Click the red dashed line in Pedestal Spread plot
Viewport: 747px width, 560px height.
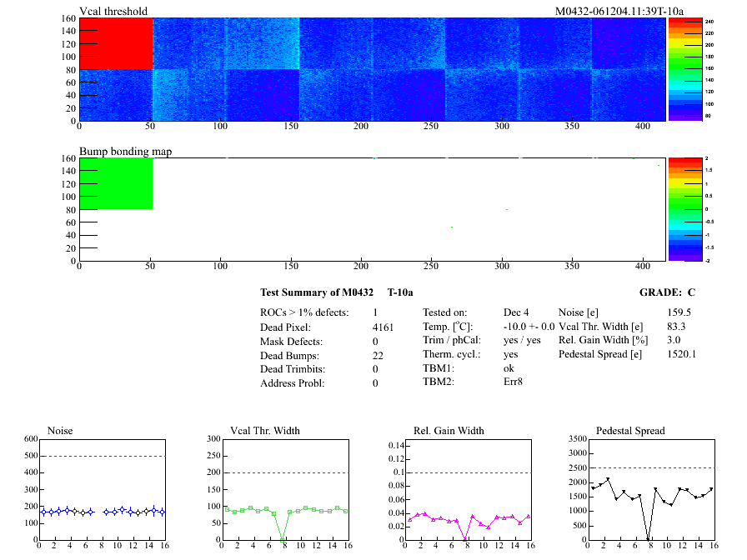652,468
